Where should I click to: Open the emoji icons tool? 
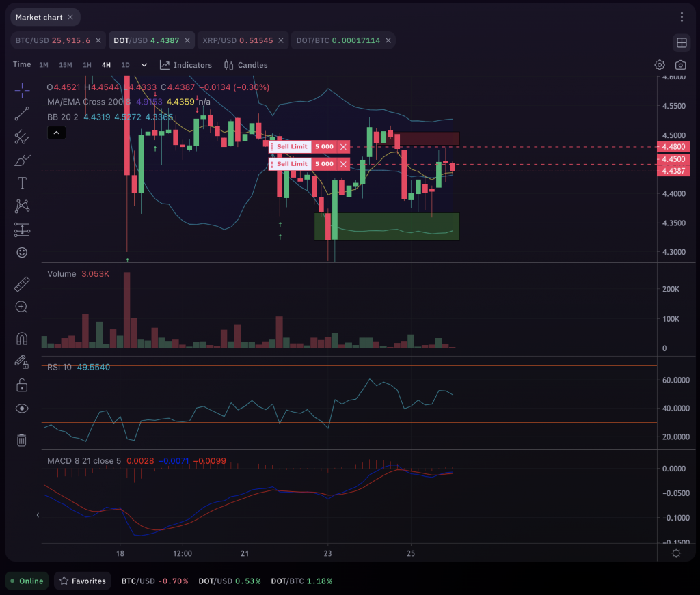[x=22, y=253]
